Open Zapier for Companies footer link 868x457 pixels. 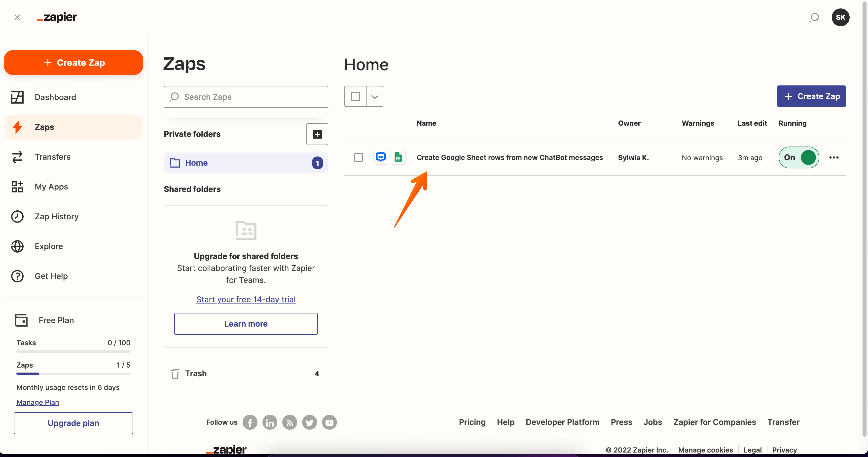point(714,422)
